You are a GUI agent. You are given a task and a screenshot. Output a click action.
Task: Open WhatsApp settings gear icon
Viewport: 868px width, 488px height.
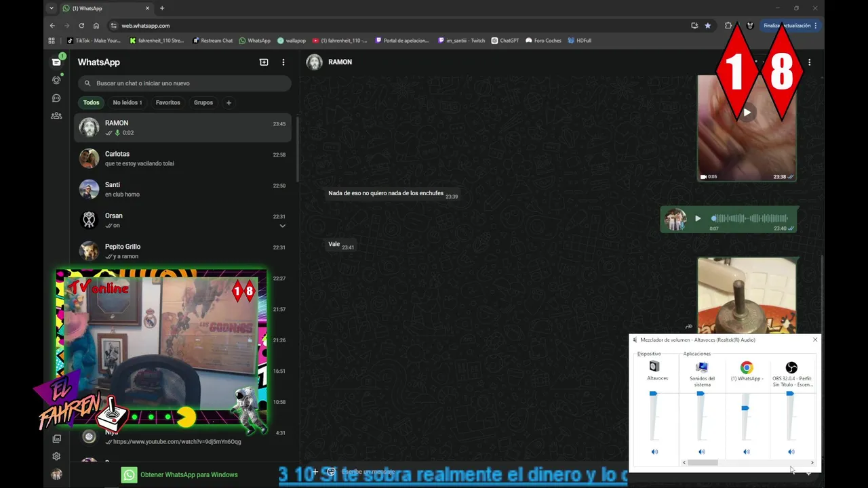(x=56, y=456)
